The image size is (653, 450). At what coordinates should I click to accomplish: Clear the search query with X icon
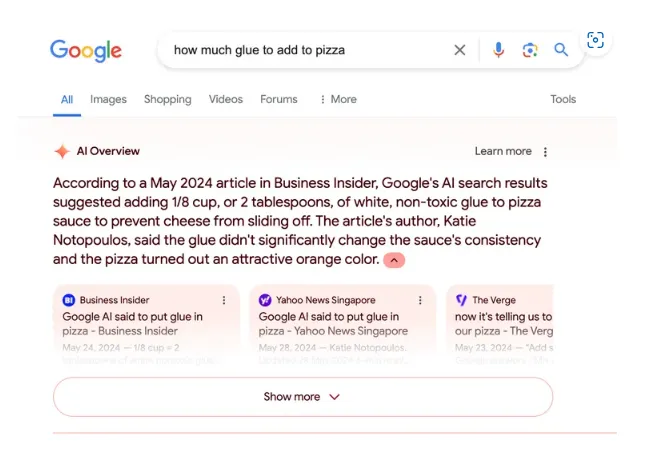[x=460, y=50]
